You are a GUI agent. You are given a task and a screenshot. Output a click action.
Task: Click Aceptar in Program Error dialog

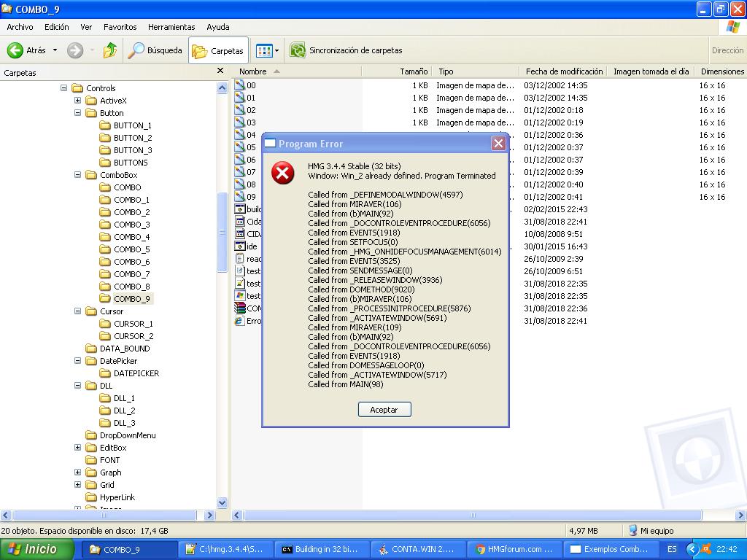[384, 410]
